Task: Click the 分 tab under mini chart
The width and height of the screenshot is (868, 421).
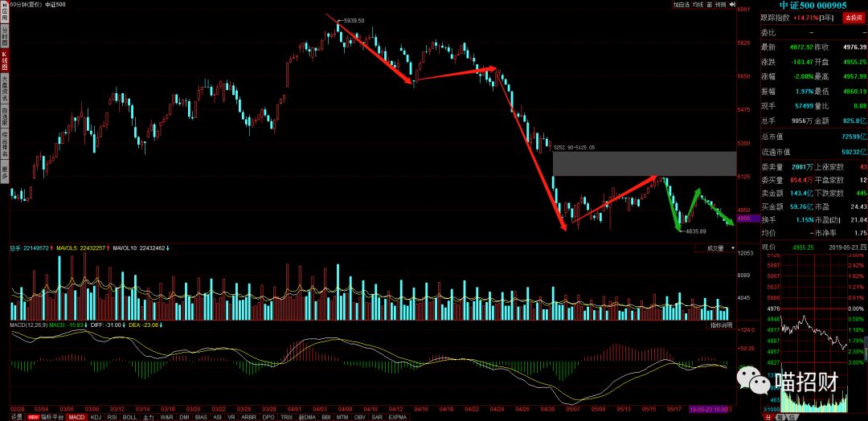Action: coord(768,416)
